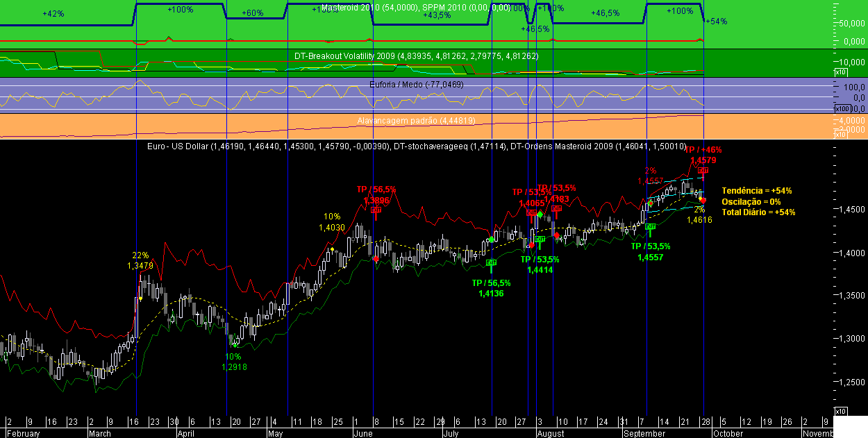The height and width of the screenshot is (438, 868).
Task: Click the green 1,2918 price label
Action: coord(235,367)
